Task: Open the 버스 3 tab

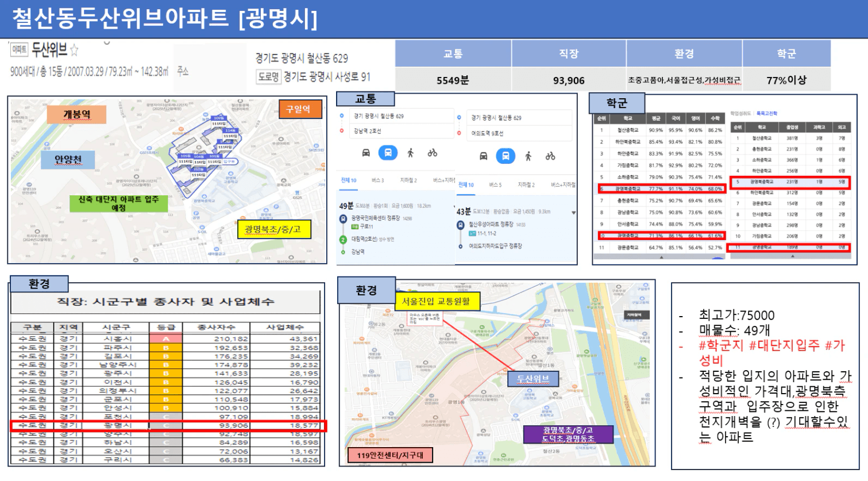Action: [377, 180]
